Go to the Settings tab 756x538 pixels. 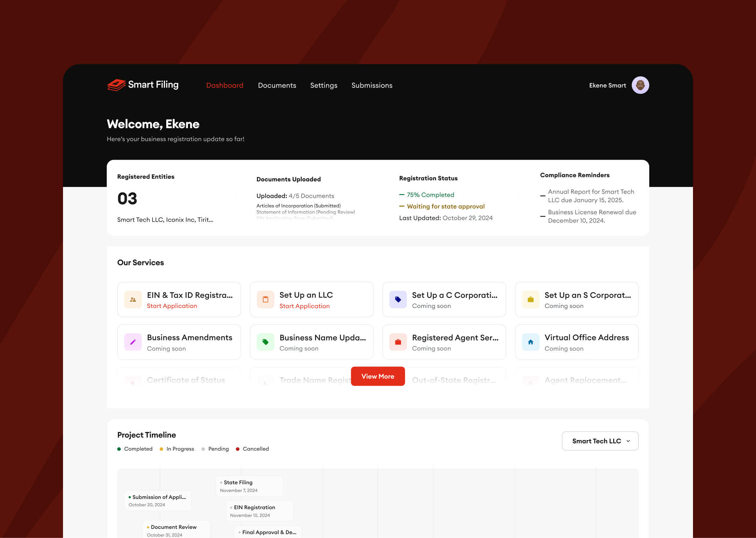323,85
